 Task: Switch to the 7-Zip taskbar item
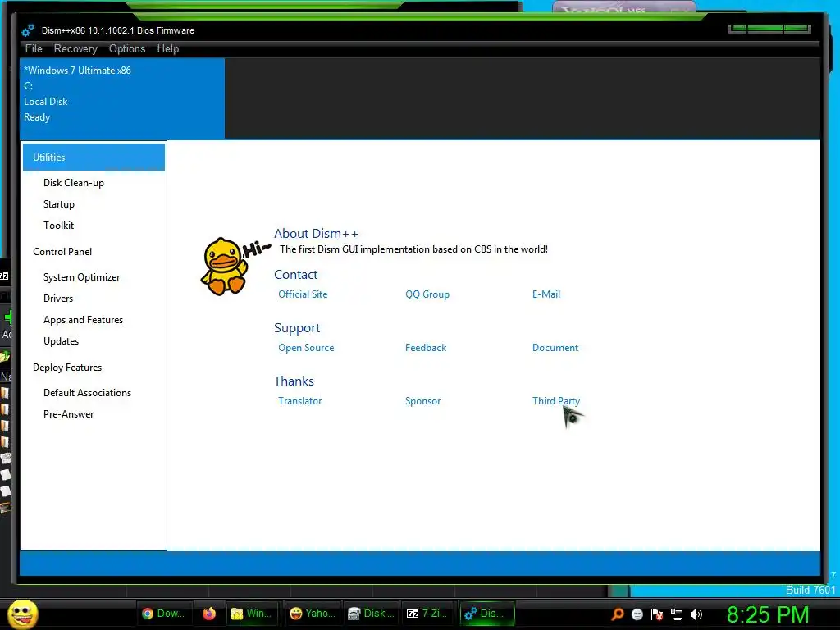point(427,614)
